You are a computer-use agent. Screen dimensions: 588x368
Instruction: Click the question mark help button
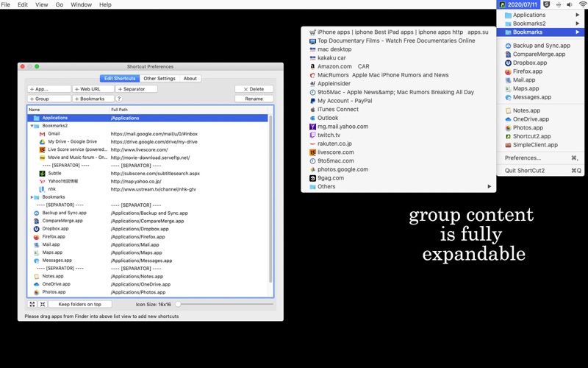[119, 99]
